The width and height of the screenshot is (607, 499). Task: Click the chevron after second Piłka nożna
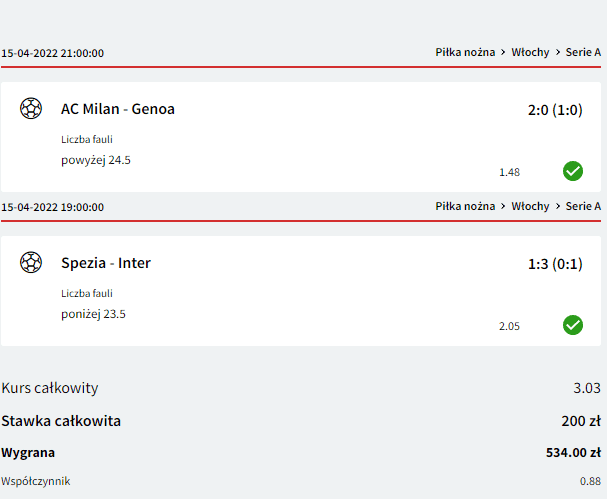(503, 206)
